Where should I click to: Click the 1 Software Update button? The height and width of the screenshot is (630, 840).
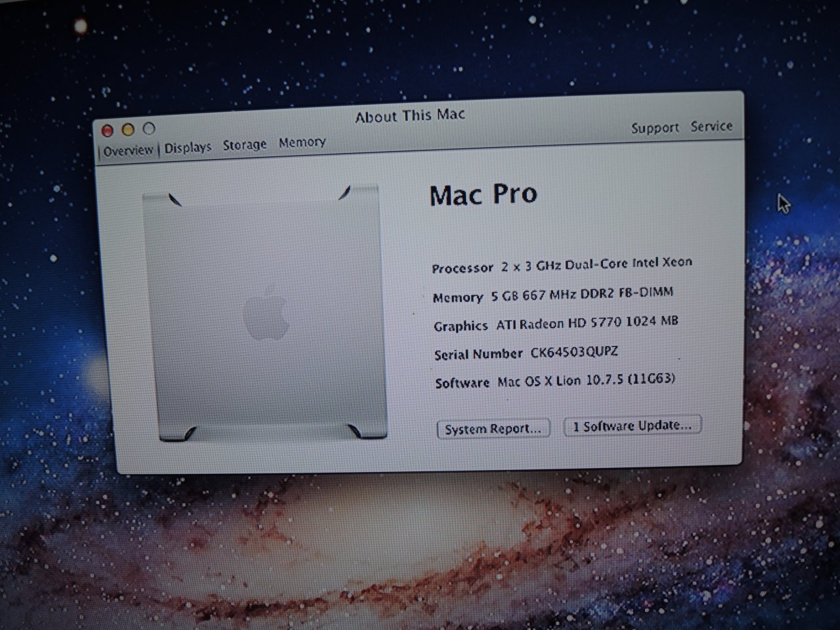coord(633,425)
